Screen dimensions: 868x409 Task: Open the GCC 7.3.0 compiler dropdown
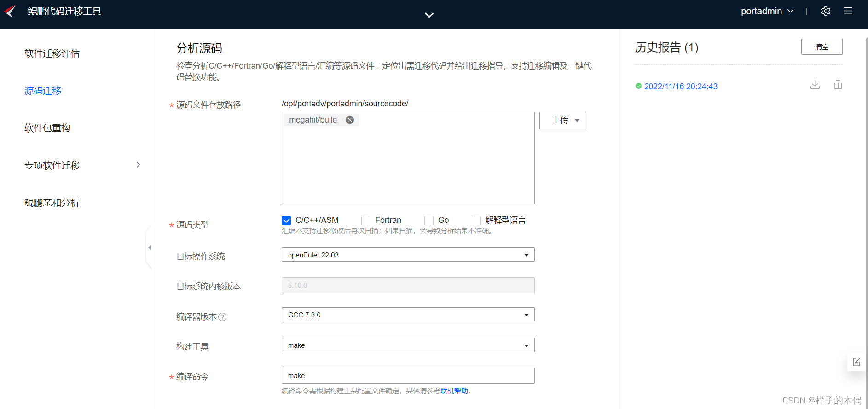[x=408, y=315]
